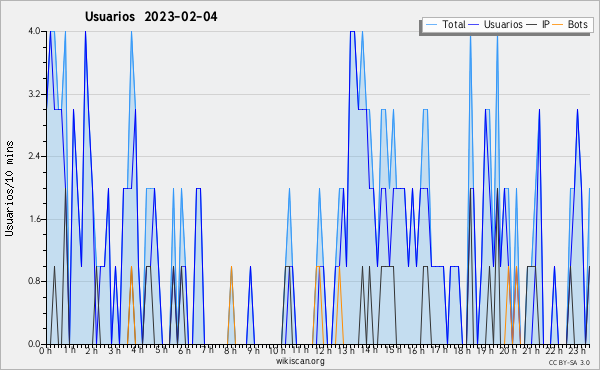Select the 'IP' legend entry
The height and width of the screenshot is (370, 600).
(x=538, y=25)
